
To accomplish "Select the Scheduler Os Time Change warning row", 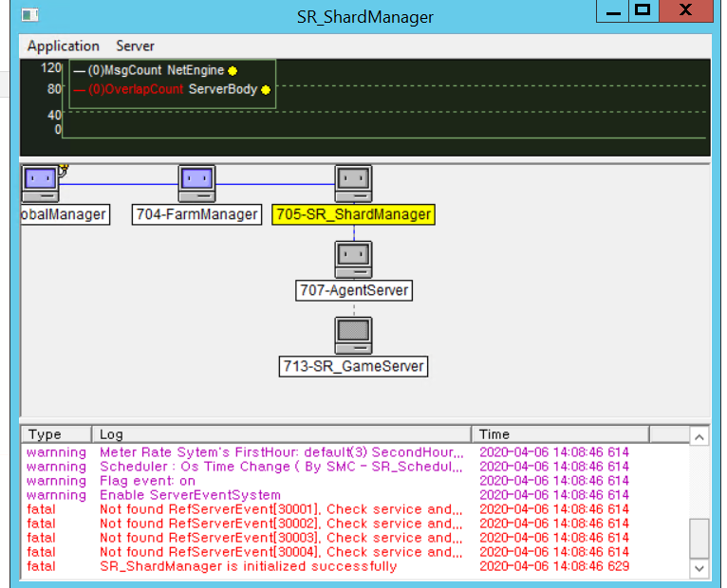I will click(327, 467).
